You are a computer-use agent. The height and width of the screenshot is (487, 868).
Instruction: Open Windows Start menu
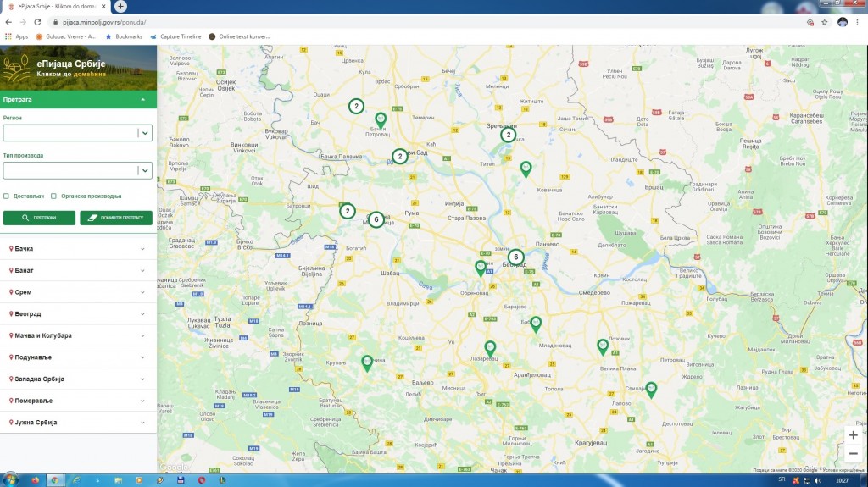10,479
